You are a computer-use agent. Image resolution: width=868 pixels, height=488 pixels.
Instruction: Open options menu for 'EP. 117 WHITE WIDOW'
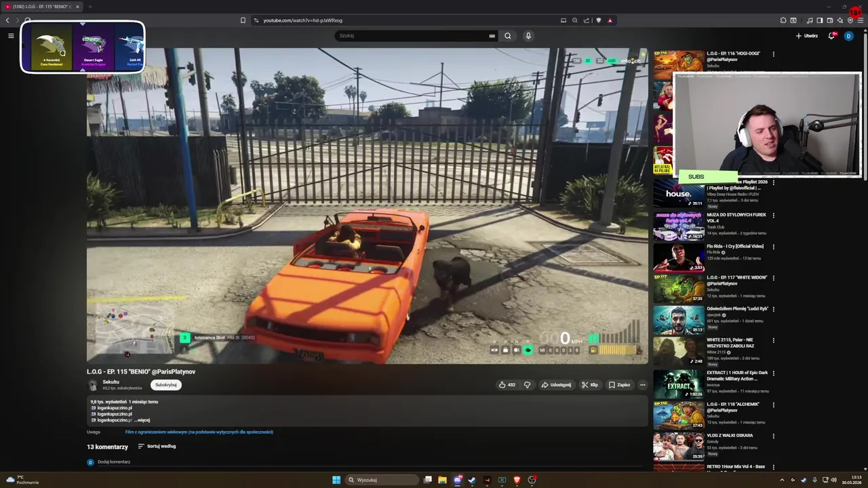coord(774,278)
